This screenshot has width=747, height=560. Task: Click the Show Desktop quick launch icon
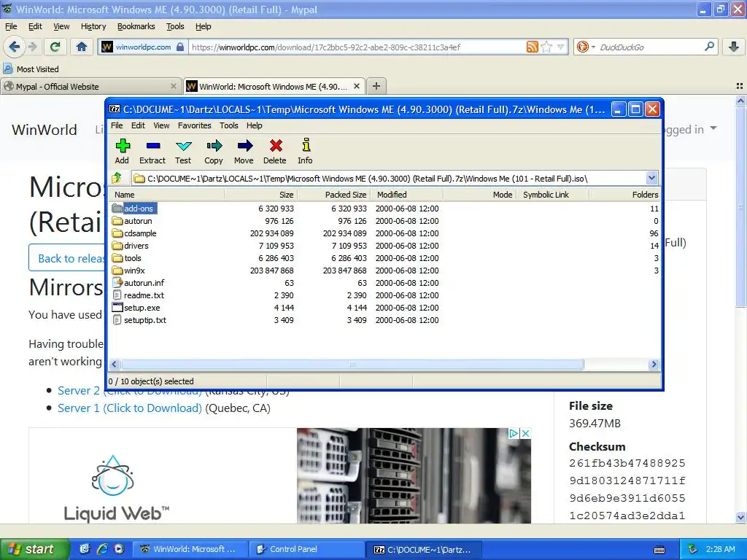tap(85, 548)
